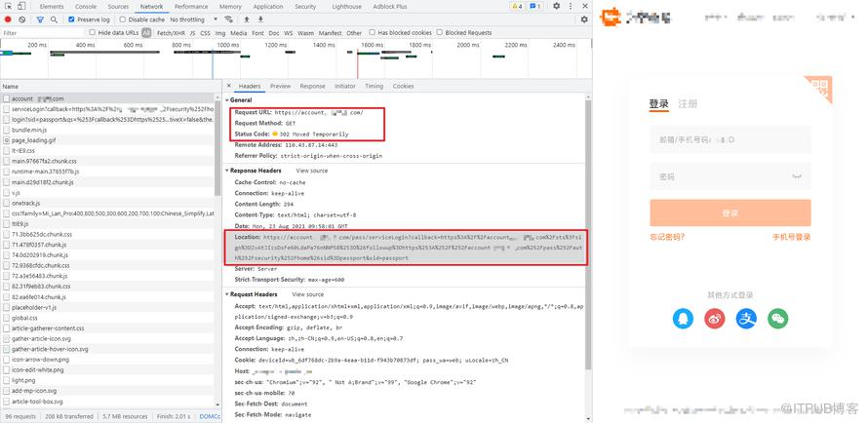
Task: Open the Preview tab of the request
Action: (x=280, y=87)
